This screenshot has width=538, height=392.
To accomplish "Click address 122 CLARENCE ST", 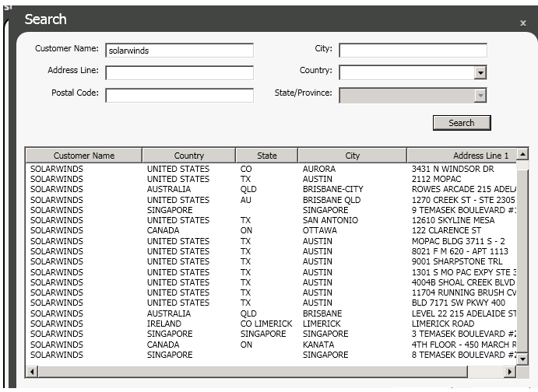I will 446,230.
